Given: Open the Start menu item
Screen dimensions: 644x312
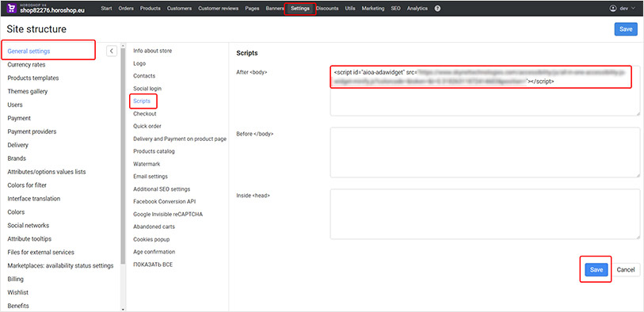Looking at the screenshot, I should click(x=106, y=8).
